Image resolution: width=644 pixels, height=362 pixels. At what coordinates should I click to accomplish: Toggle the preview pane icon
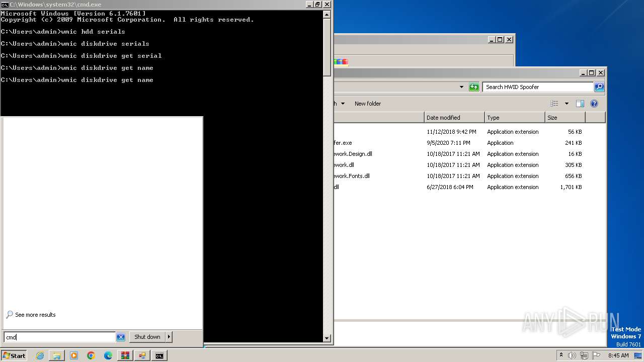pyautogui.click(x=580, y=104)
